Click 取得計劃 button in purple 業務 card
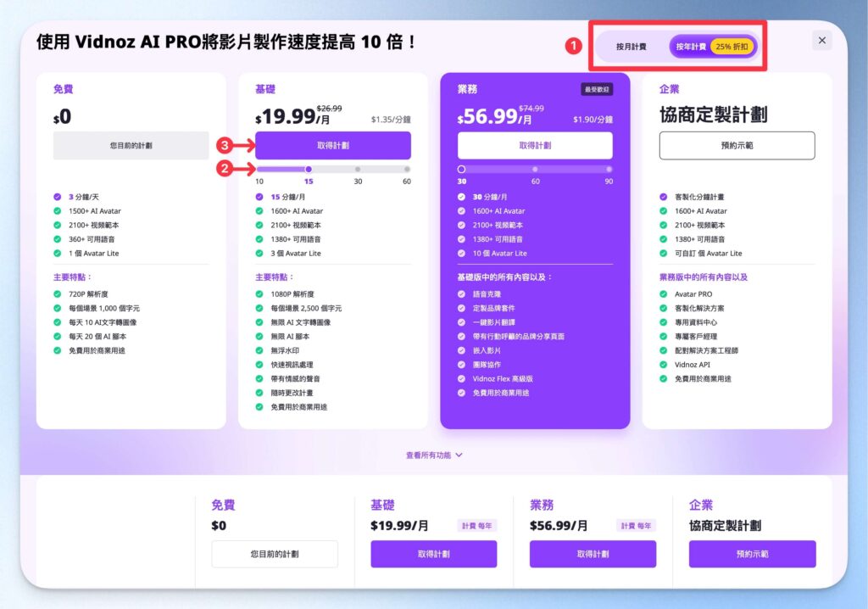This screenshot has width=868, height=609. click(535, 145)
